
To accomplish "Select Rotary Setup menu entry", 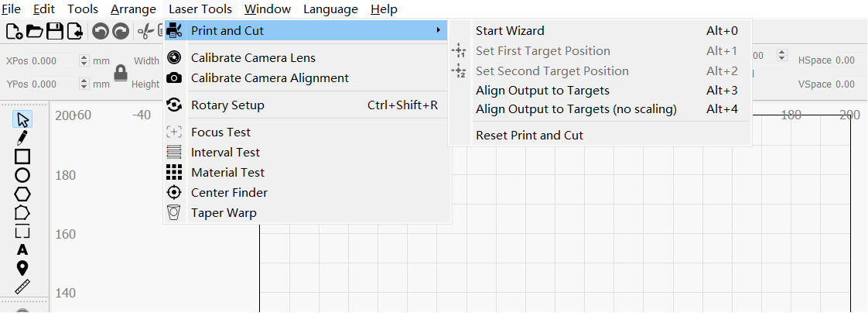I will click(x=227, y=105).
